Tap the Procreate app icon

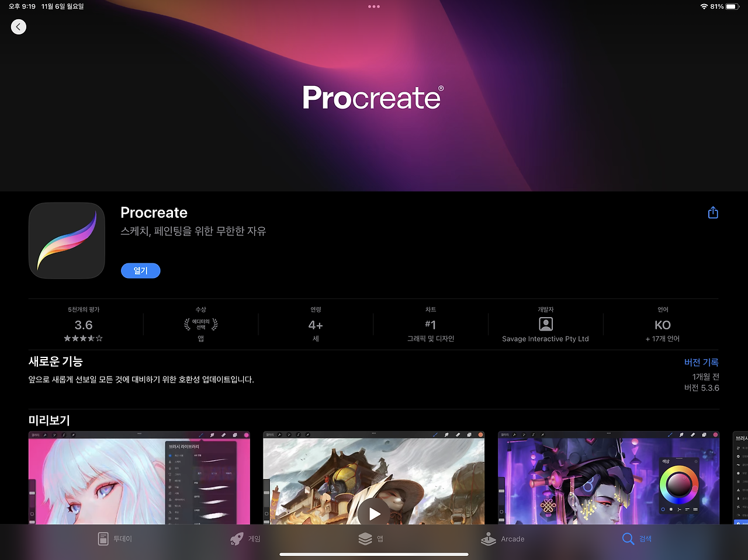[67, 241]
